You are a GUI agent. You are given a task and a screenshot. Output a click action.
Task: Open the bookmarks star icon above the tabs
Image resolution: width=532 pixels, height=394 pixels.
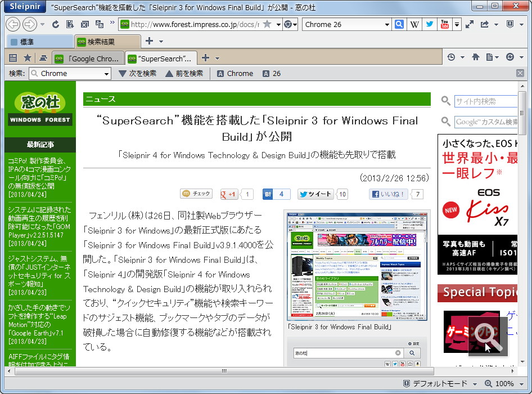[x=28, y=57]
